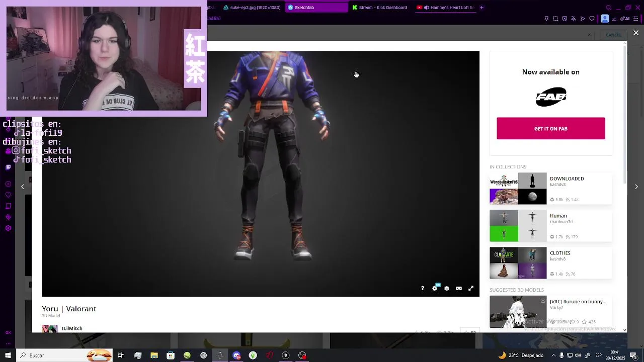644x362 pixels.
Task: Show hidden system tray icons
Action: [553, 355]
